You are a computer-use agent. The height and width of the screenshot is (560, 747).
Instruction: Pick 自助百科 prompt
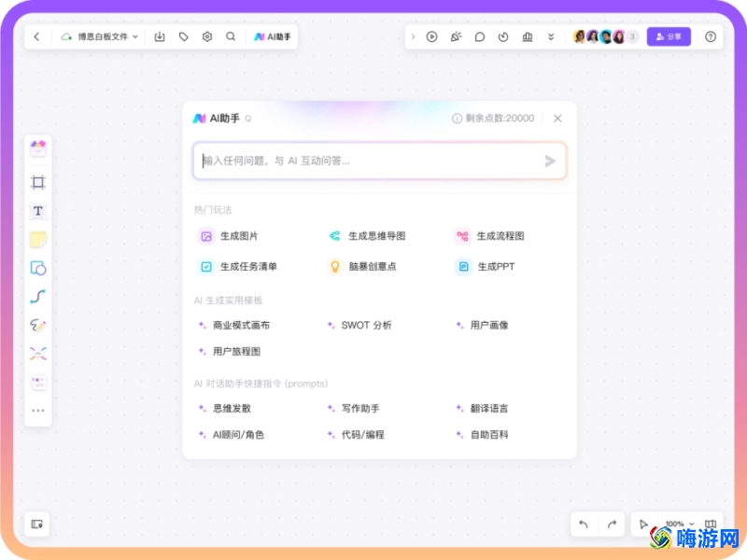tap(482, 435)
